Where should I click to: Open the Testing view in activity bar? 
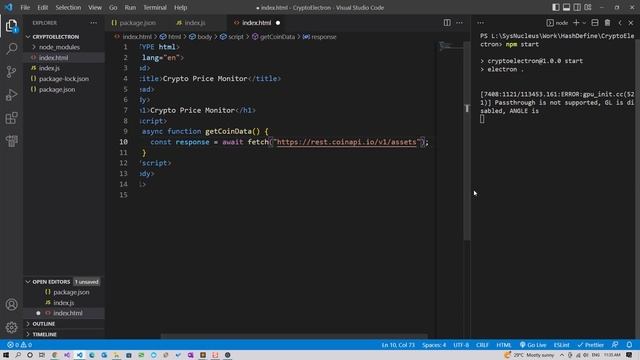11,141
